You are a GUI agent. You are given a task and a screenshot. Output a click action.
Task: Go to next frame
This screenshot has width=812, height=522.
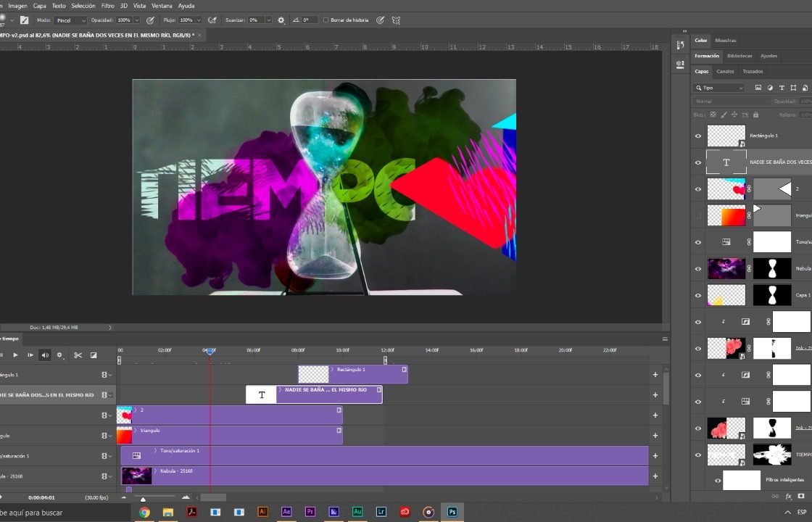[x=30, y=355]
